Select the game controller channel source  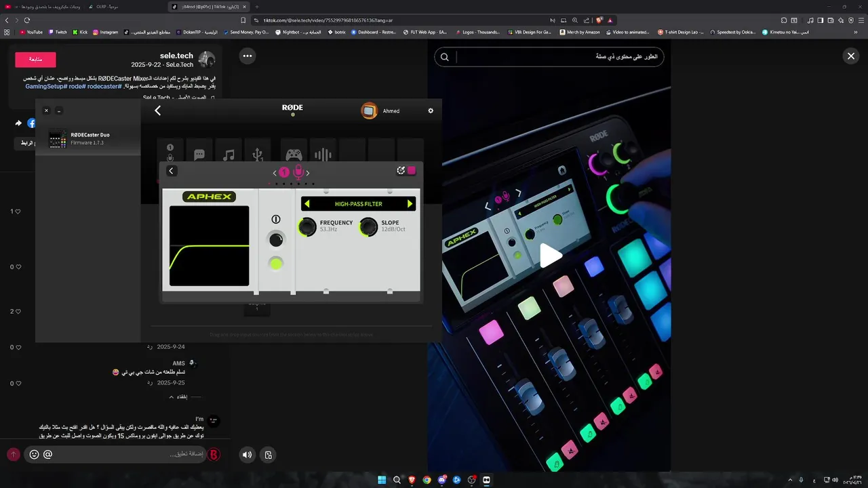(294, 155)
